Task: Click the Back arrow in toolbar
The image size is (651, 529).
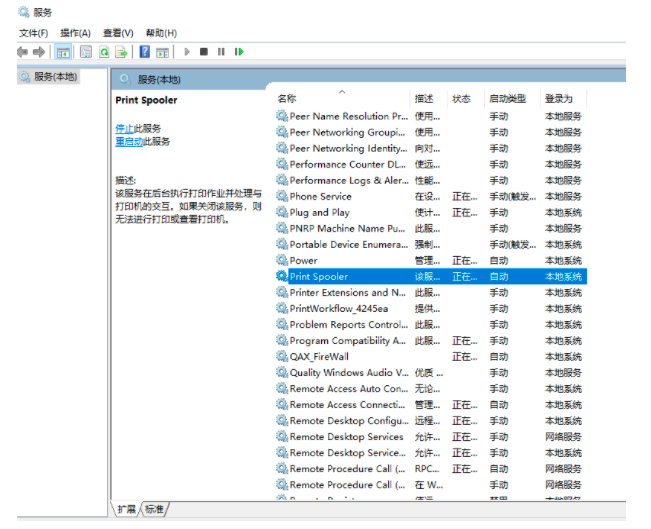Action: coord(22,51)
